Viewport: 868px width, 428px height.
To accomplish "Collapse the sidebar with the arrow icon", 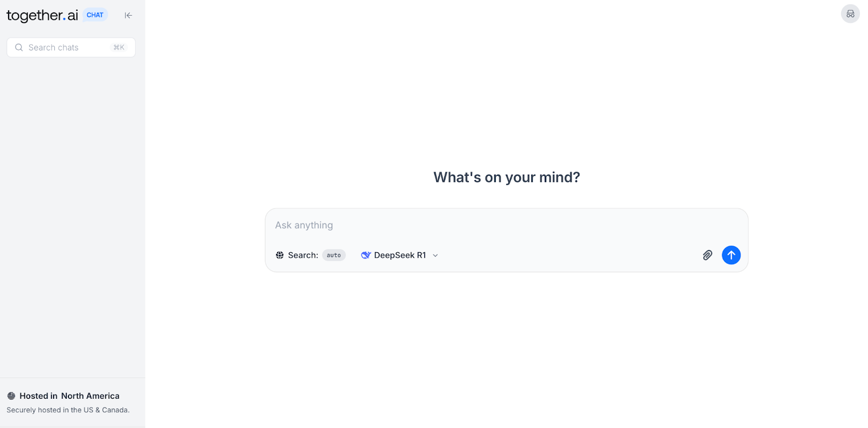I will (x=128, y=15).
